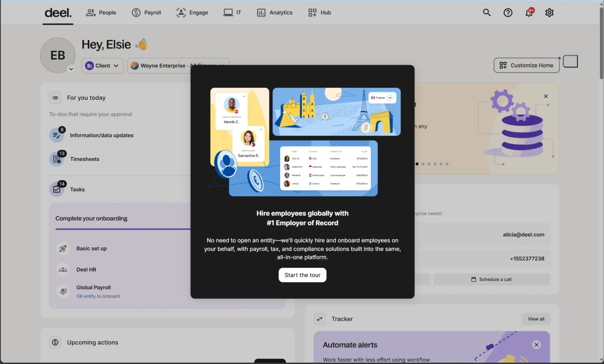Open the settings gear icon
The height and width of the screenshot is (364, 604).
[549, 13]
